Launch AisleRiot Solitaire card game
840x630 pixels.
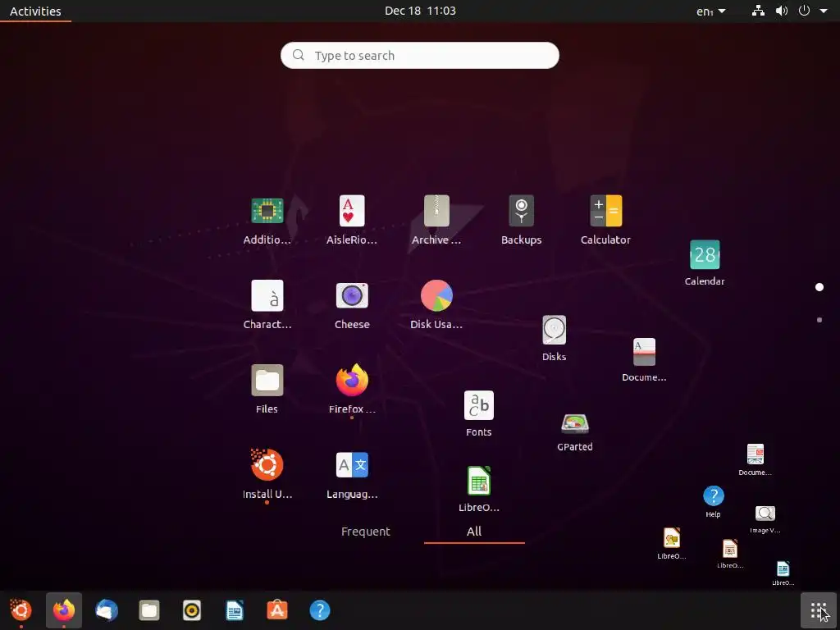[351, 211]
